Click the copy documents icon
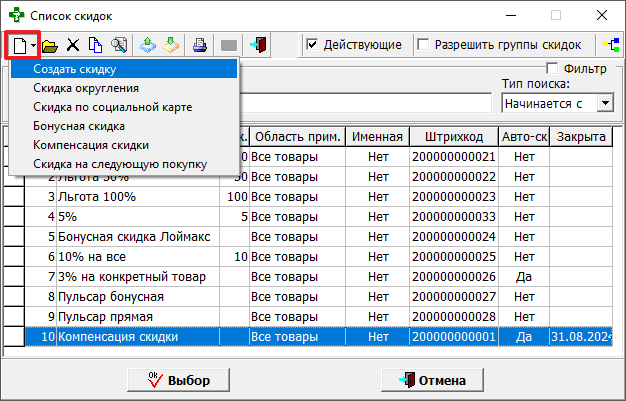The height and width of the screenshot is (401, 626). [95, 45]
